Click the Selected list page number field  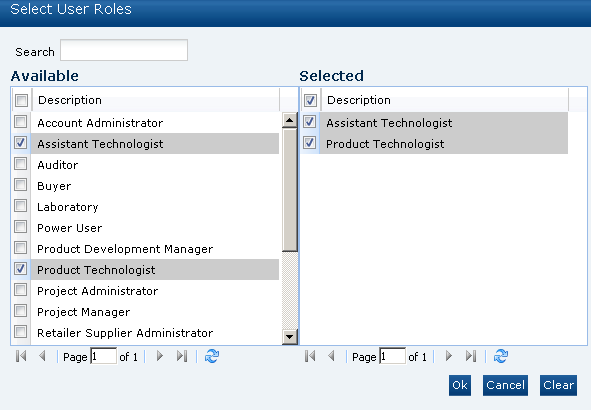pyautogui.click(x=393, y=356)
